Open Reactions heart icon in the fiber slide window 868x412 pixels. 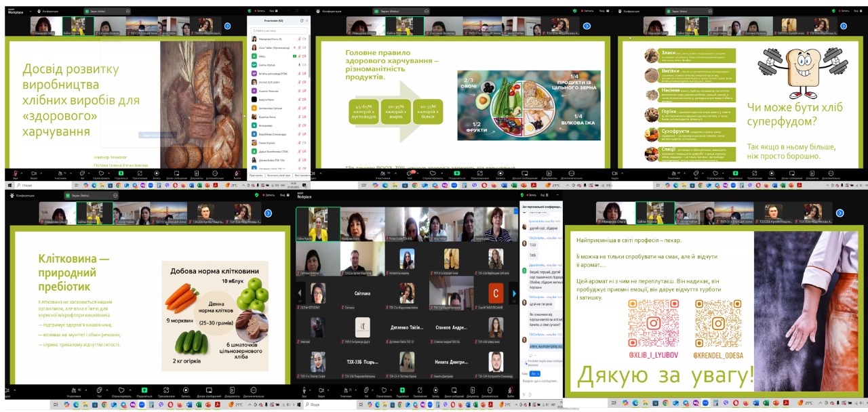(121, 390)
